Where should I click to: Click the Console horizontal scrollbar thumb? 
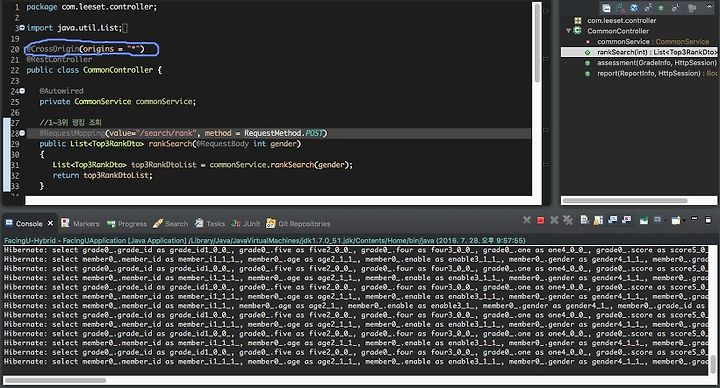point(56,380)
